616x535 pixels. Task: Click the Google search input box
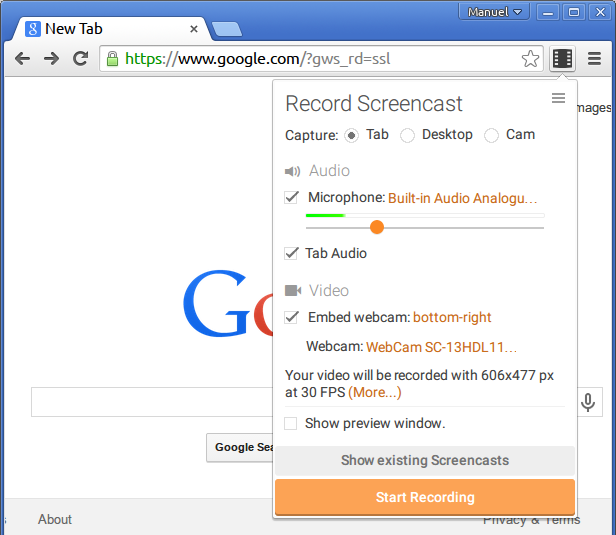point(152,402)
